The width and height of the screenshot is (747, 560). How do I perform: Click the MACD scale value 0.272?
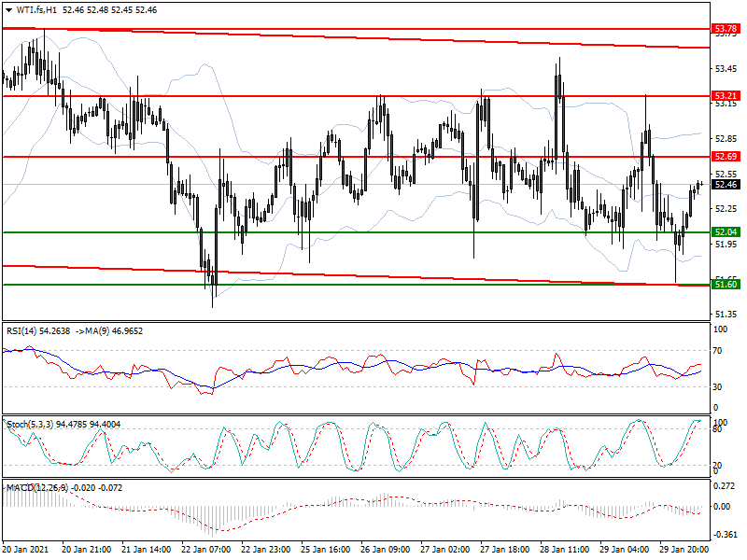click(x=725, y=486)
